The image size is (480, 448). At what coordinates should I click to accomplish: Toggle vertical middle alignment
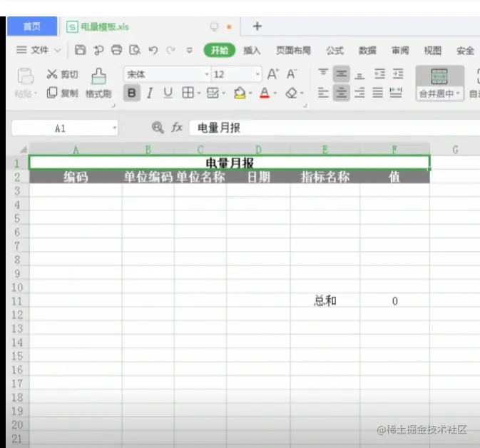[341, 73]
